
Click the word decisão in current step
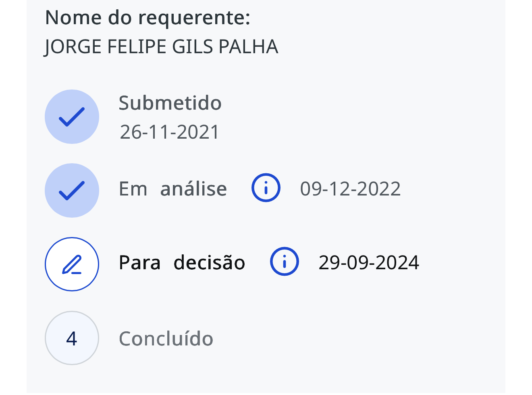point(209,262)
